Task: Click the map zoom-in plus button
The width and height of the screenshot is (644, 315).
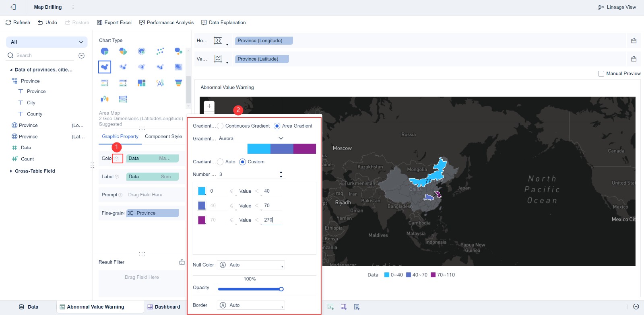Action: pyautogui.click(x=209, y=106)
